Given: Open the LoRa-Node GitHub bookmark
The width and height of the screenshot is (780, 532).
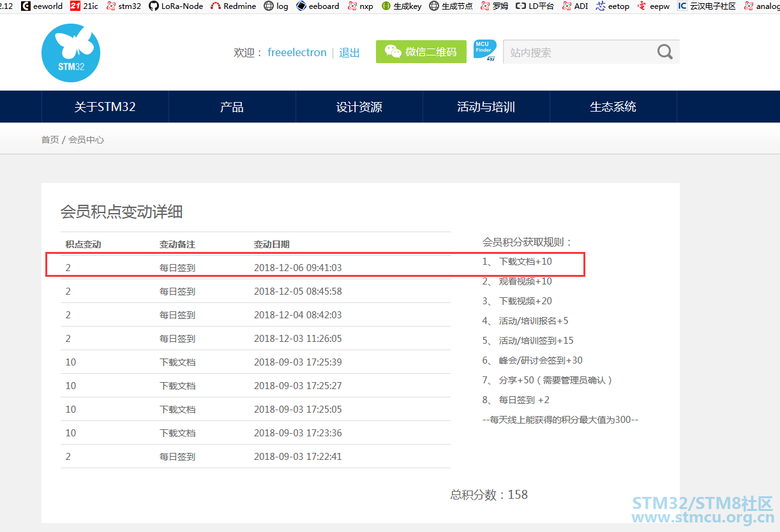Looking at the screenshot, I should [176, 6].
